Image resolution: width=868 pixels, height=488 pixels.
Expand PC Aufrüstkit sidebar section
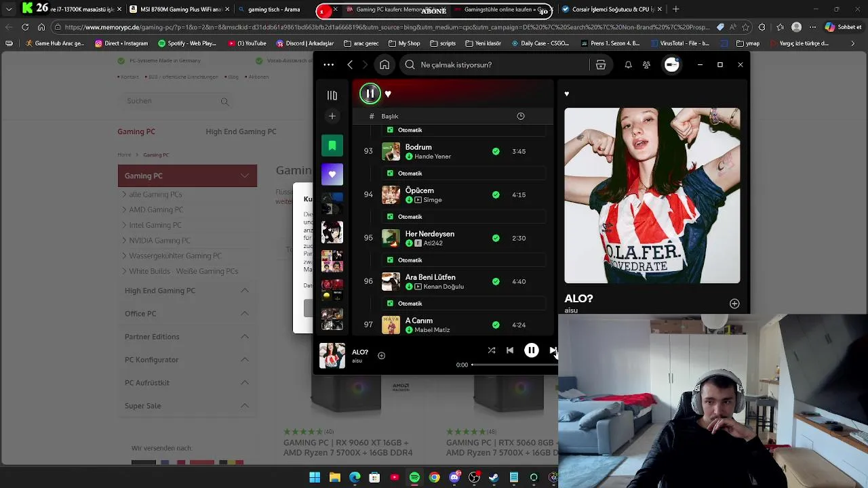tap(187, 383)
